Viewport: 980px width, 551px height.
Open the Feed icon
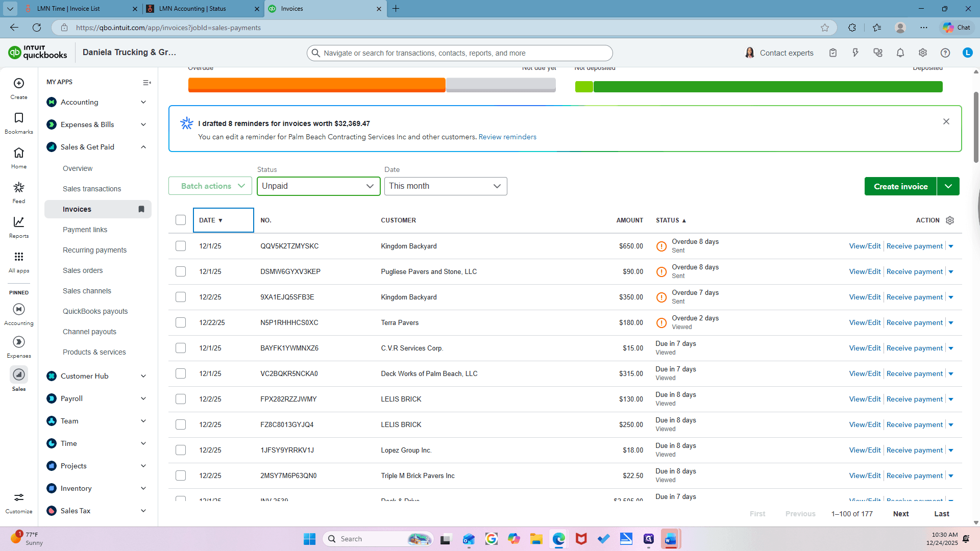point(19,187)
